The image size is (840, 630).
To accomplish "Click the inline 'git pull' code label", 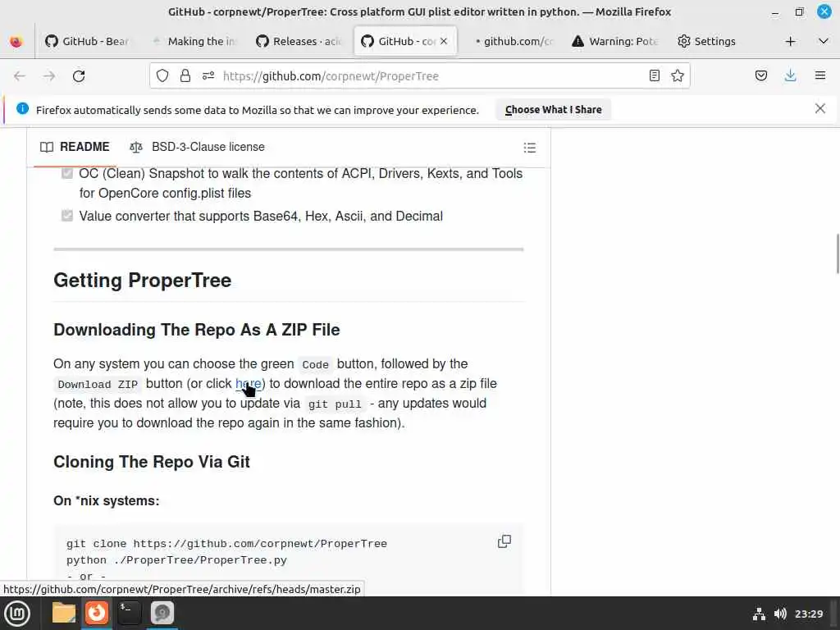I will click(x=335, y=404).
